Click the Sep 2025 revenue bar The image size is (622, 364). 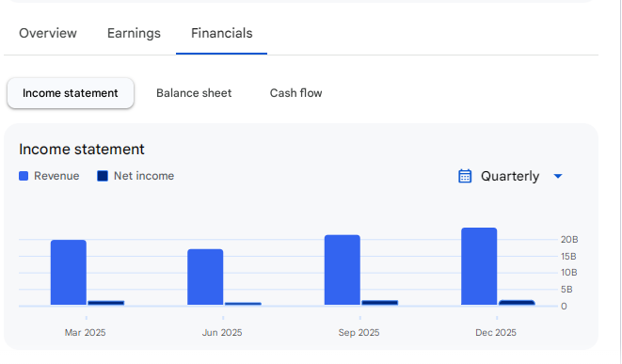(343, 270)
